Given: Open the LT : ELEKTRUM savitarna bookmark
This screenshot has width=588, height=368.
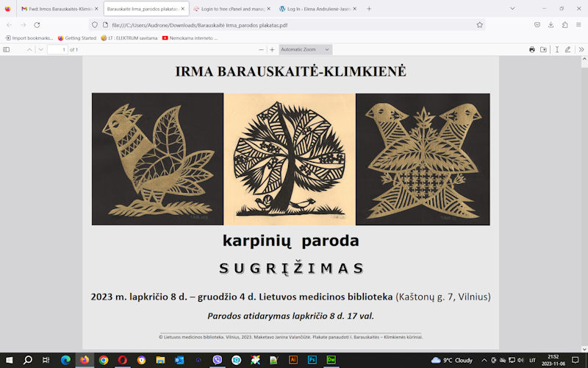Looking at the screenshot, I should coord(129,38).
